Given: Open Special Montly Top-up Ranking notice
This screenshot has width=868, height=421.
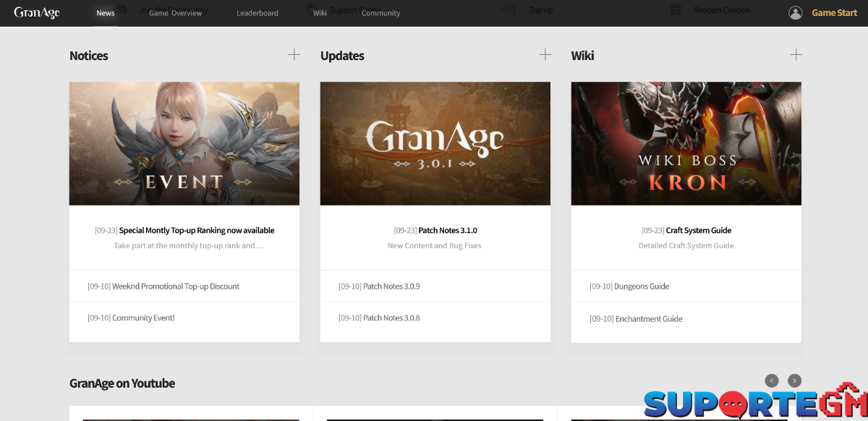Looking at the screenshot, I should coord(197,231).
